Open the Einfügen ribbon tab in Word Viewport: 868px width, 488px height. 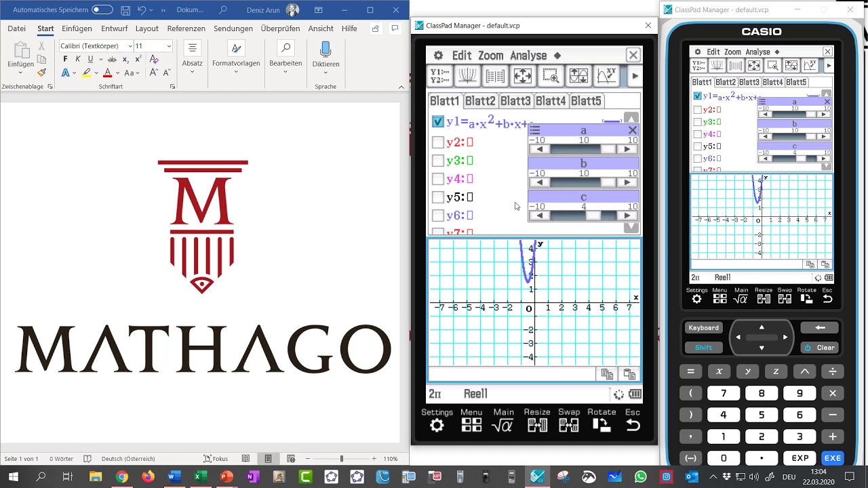(77, 28)
